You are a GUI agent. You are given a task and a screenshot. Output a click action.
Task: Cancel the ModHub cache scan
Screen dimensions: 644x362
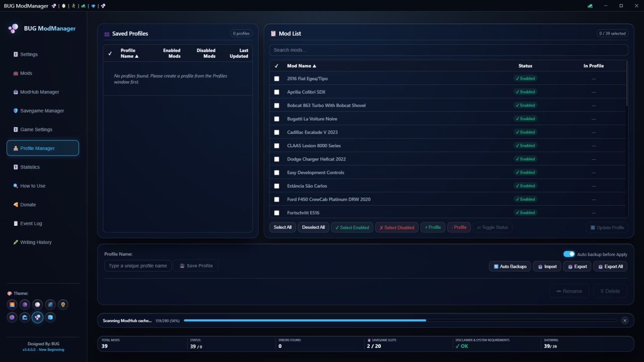pos(625,320)
